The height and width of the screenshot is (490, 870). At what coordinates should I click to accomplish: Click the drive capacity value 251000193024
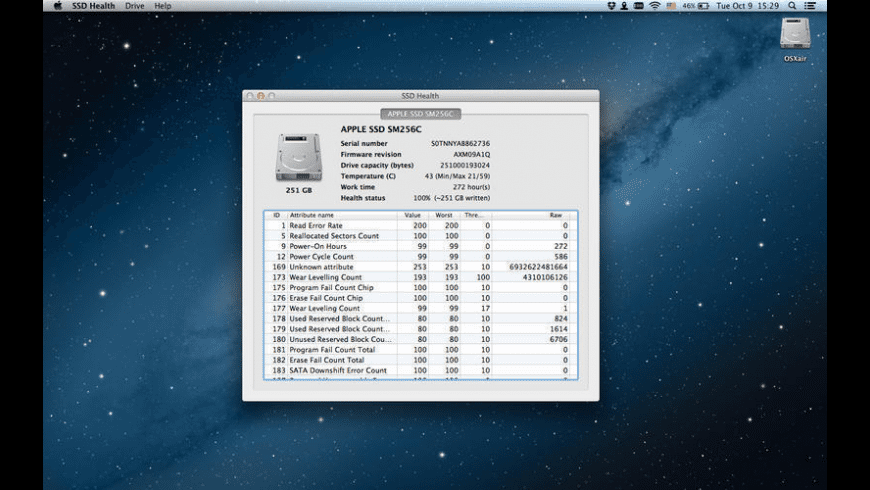(x=465, y=165)
